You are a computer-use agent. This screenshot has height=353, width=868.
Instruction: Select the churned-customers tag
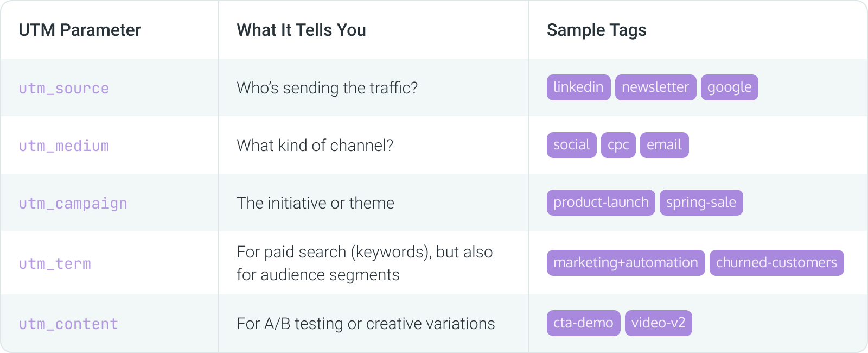tap(776, 263)
